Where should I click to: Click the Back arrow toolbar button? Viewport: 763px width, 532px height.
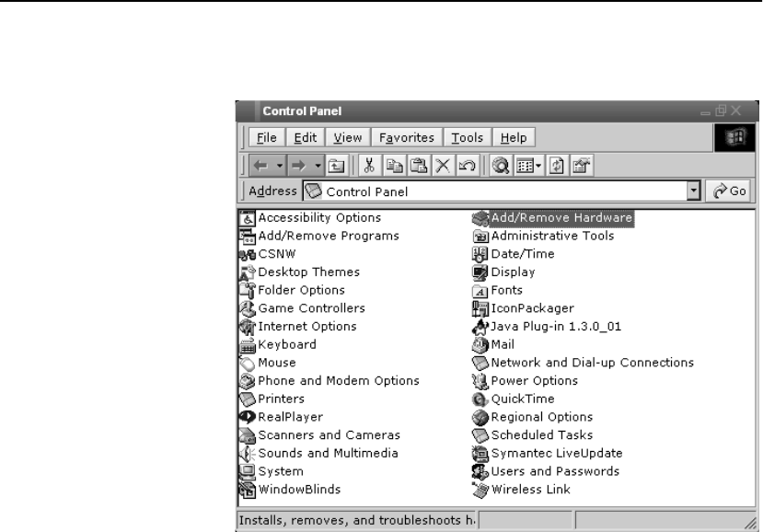pyautogui.click(x=261, y=166)
